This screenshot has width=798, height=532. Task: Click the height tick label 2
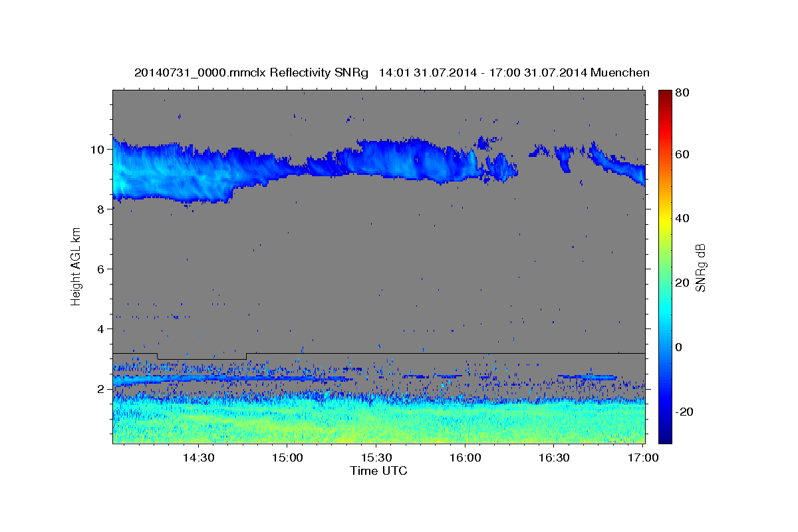tap(102, 388)
